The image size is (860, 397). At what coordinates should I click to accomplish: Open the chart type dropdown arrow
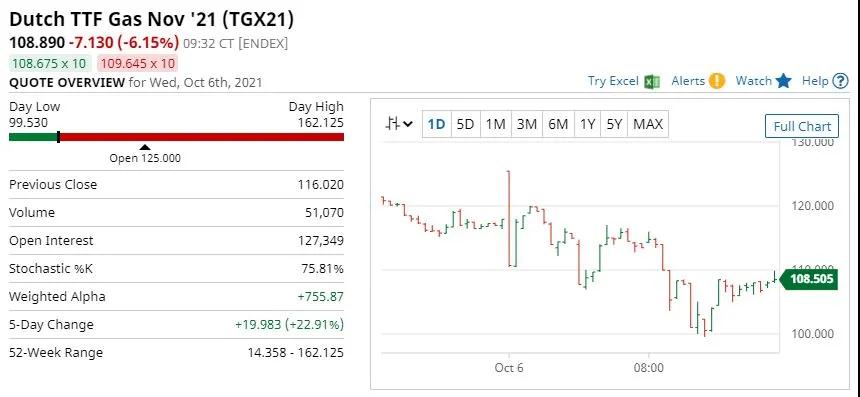point(408,124)
